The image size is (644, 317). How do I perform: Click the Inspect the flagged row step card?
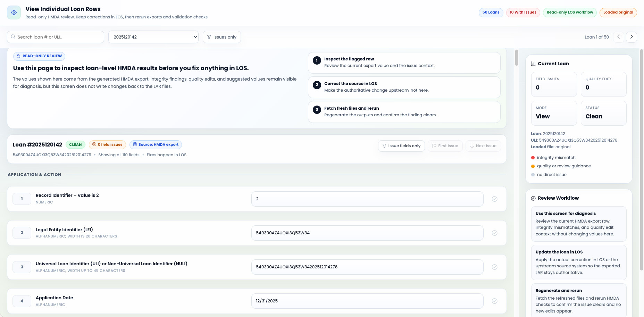pos(404,62)
